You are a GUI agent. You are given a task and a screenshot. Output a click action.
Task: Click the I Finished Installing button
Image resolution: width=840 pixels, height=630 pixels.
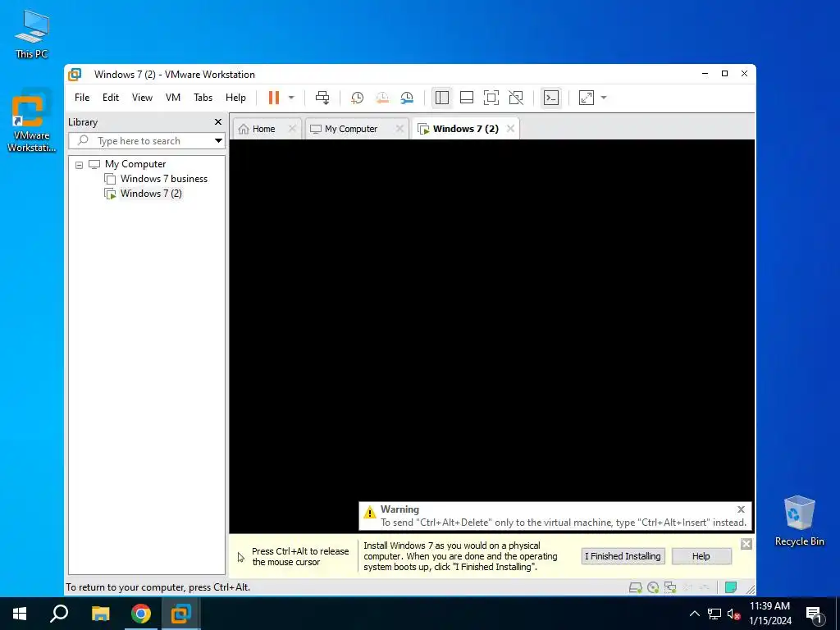[623, 556]
